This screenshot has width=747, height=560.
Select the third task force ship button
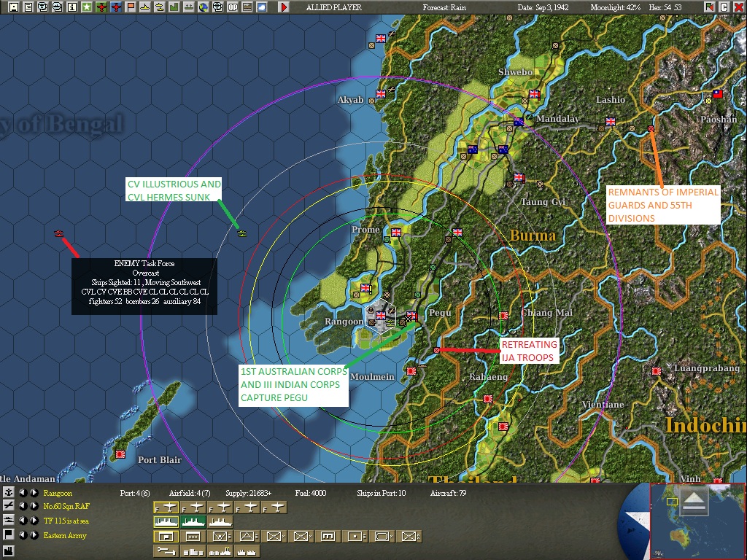click(x=220, y=522)
